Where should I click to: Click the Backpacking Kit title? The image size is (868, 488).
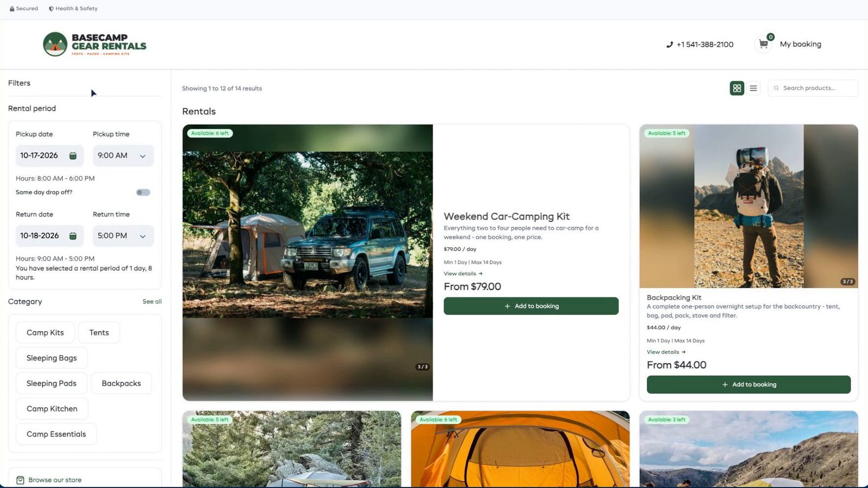tap(674, 297)
